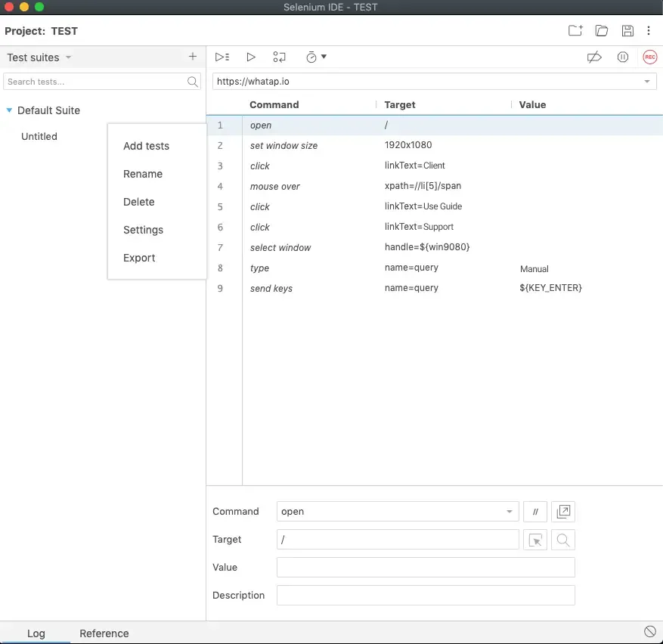This screenshot has width=663, height=644.
Task: Select row 1 open command
Action: [434, 125]
